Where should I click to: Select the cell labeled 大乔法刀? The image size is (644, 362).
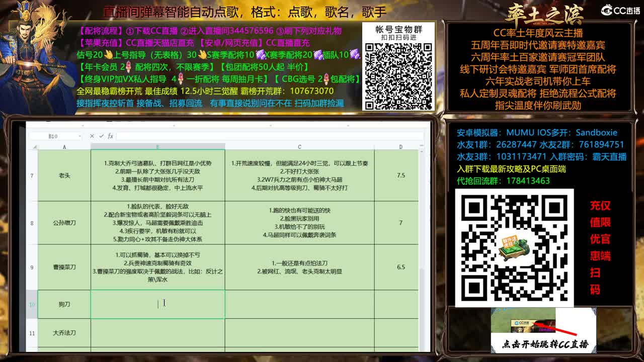[x=64, y=333]
